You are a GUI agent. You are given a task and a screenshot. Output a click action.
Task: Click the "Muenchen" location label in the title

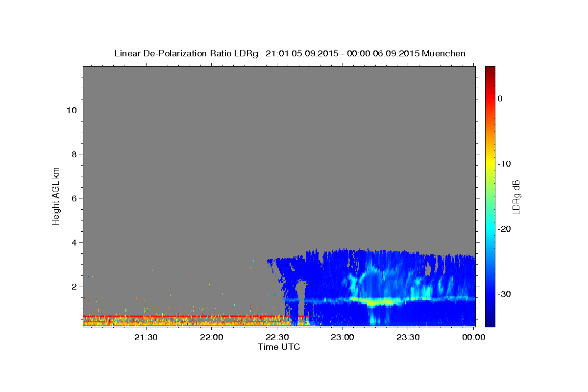(x=443, y=53)
